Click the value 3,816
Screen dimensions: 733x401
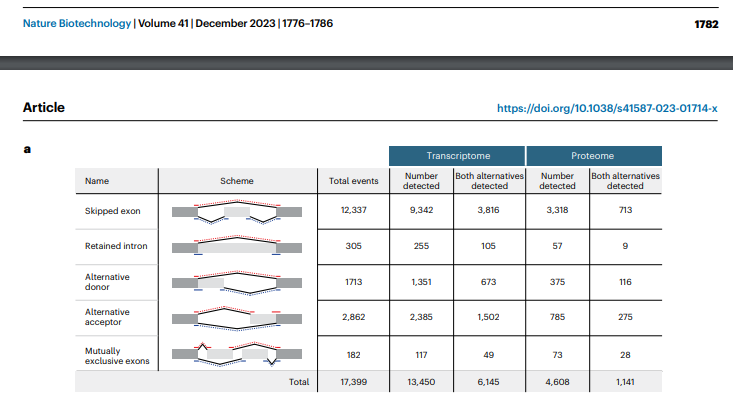(489, 210)
